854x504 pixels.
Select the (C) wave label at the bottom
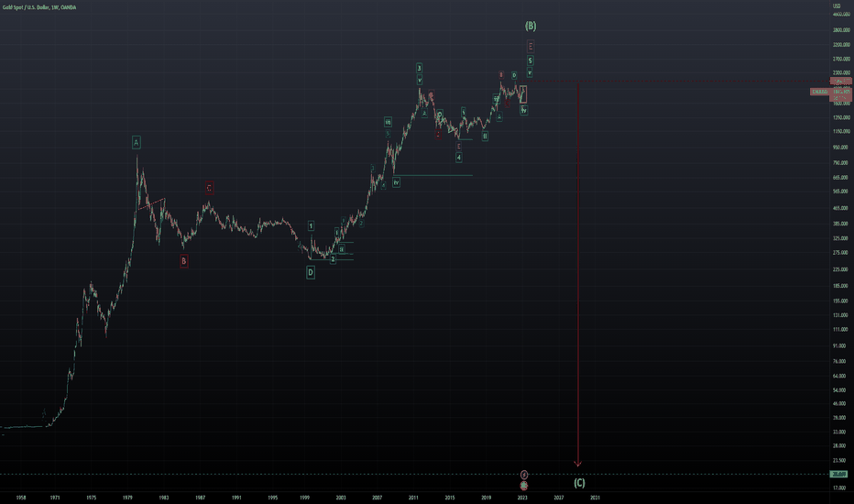click(579, 483)
